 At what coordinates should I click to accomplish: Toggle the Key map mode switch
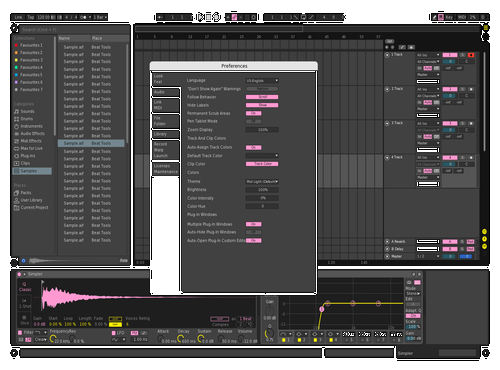[449, 17]
